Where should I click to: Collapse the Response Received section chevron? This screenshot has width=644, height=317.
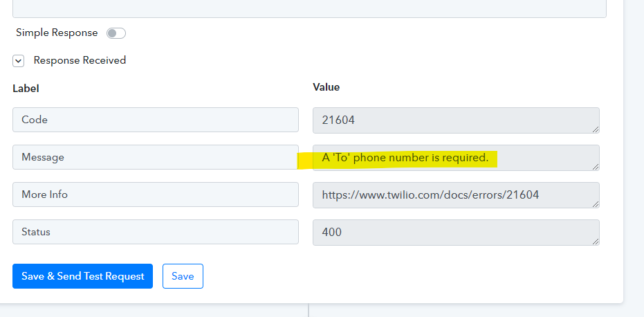coord(18,62)
